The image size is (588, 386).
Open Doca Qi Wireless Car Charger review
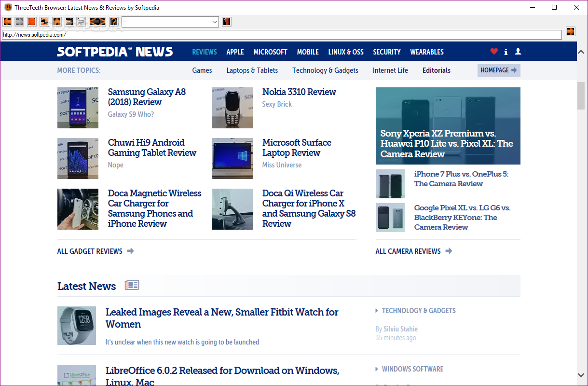tap(309, 208)
